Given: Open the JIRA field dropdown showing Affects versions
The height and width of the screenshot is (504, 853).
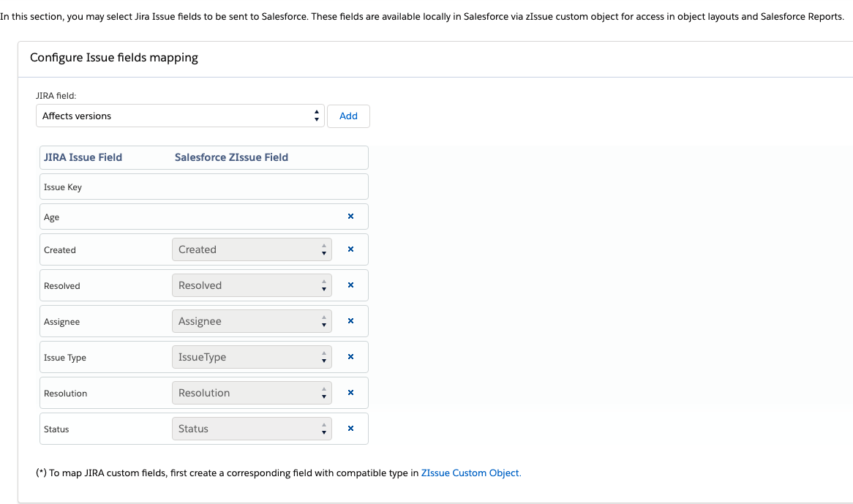Looking at the screenshot, I should (180, 116).
